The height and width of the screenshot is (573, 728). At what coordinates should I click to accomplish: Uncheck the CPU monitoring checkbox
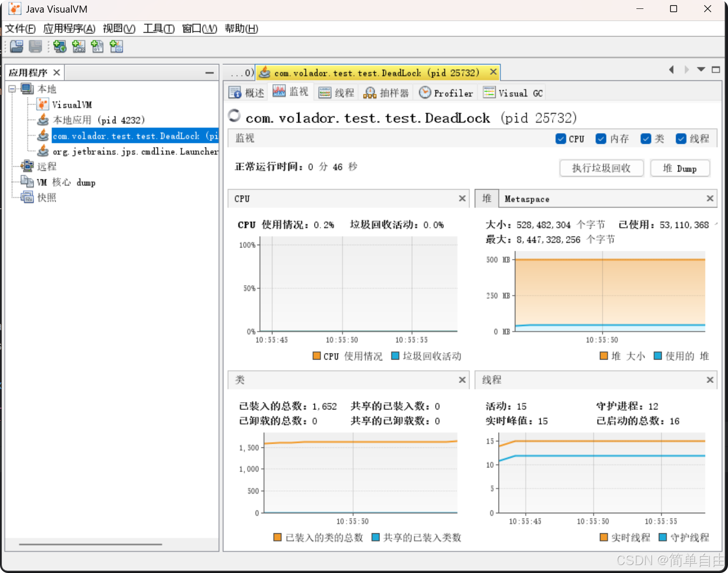coord(561,139)
